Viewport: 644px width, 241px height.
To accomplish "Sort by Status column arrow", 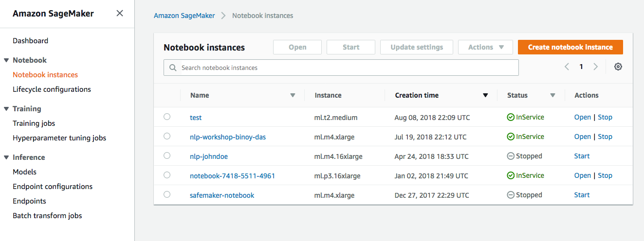I will coord(552,95).
